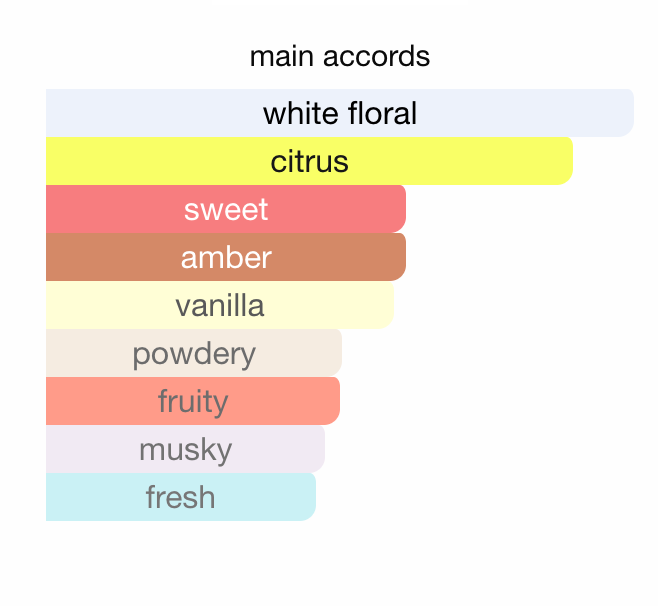
Task: Click the 'vanilla' text label
Action: coord(220,305)
